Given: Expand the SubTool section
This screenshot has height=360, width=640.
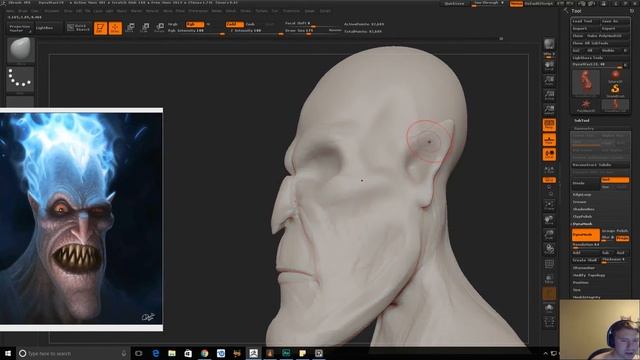Looking at the screenshot, I should (x=581, y=120).
